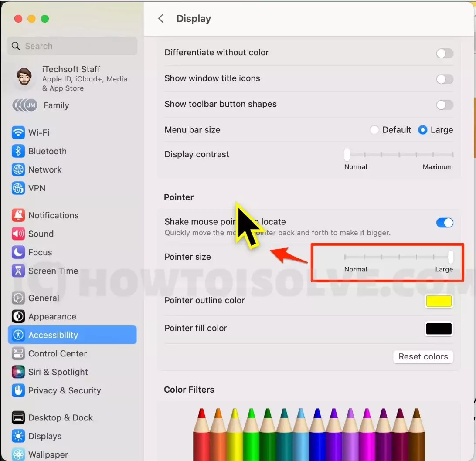The image size is (476, 461).
Task: Turn on Show window title icons
Action: tap(445, 79)
